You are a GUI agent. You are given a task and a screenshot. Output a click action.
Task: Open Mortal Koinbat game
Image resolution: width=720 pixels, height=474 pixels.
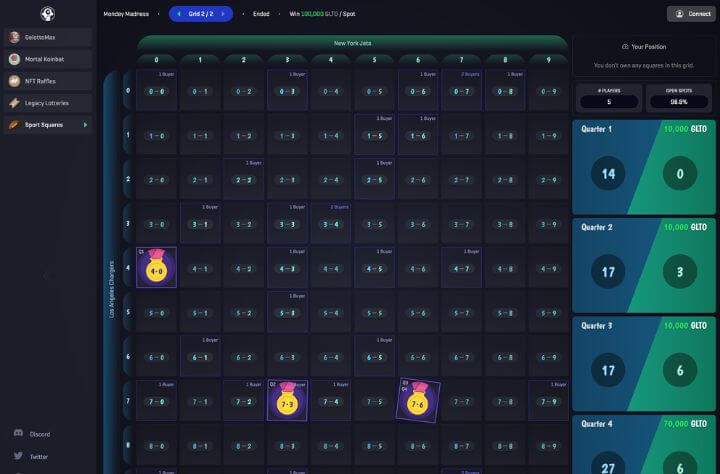(47, 59)
